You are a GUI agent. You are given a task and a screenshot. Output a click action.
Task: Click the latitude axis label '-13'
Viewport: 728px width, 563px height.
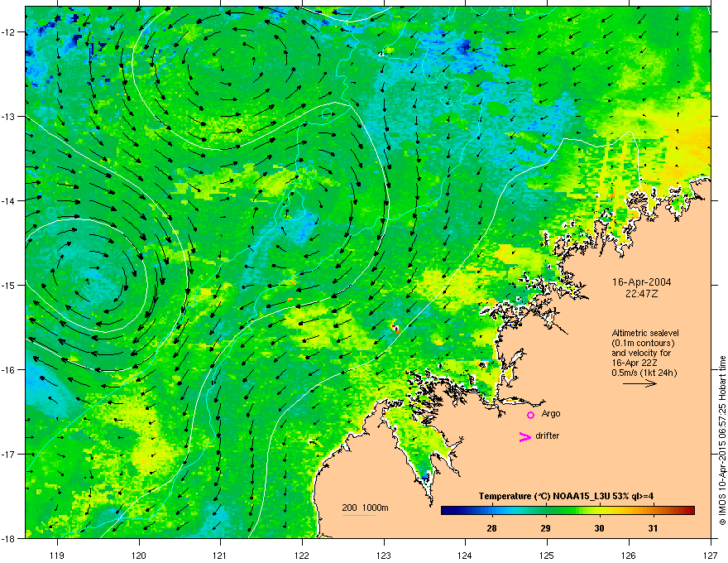[x=8, y=117]
